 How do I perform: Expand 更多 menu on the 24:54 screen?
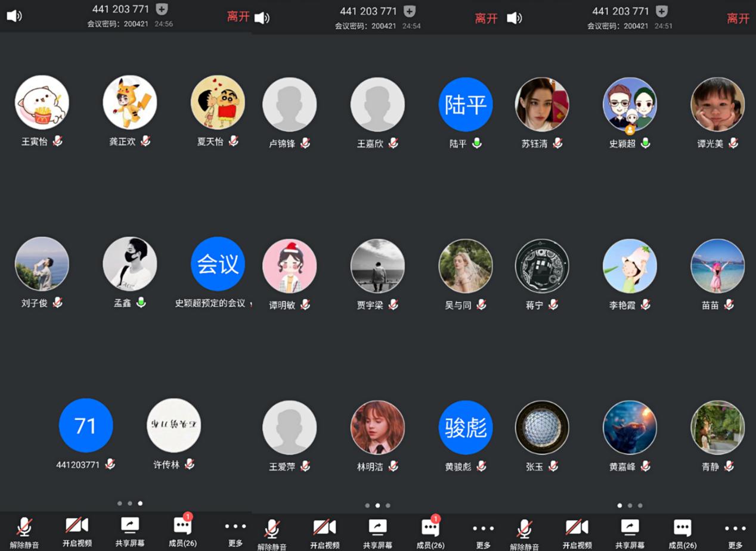(x=483, y=533)
